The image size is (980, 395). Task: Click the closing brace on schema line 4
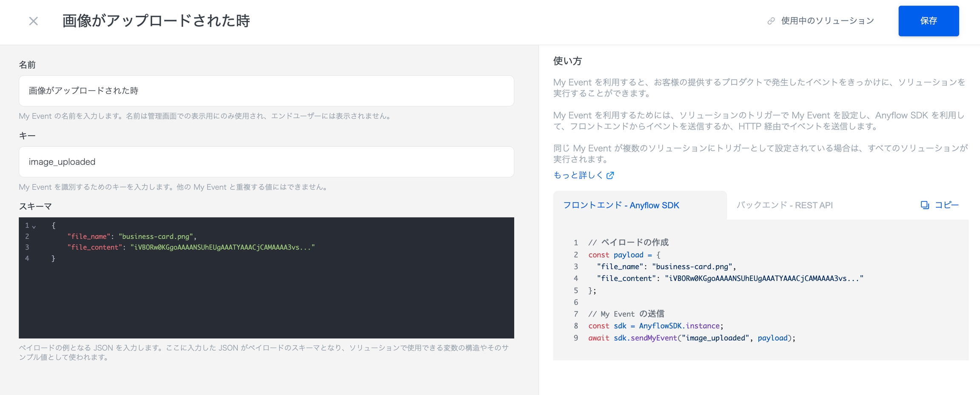point(53,258)
